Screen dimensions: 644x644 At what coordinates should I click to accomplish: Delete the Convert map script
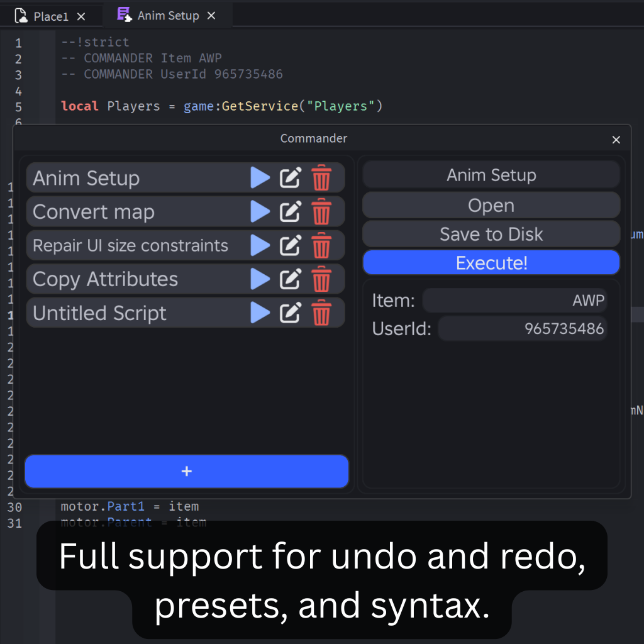(x=321, y=212)
